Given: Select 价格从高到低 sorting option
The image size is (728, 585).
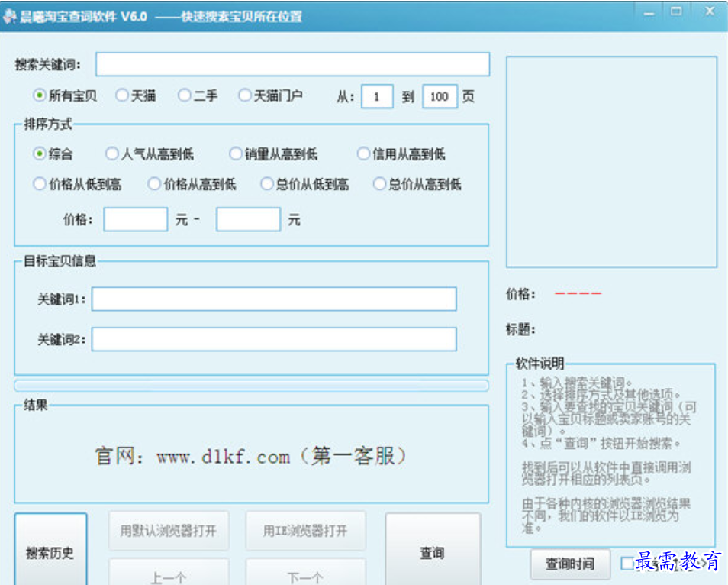Looking at the screenshot, I should coord(153,184).
